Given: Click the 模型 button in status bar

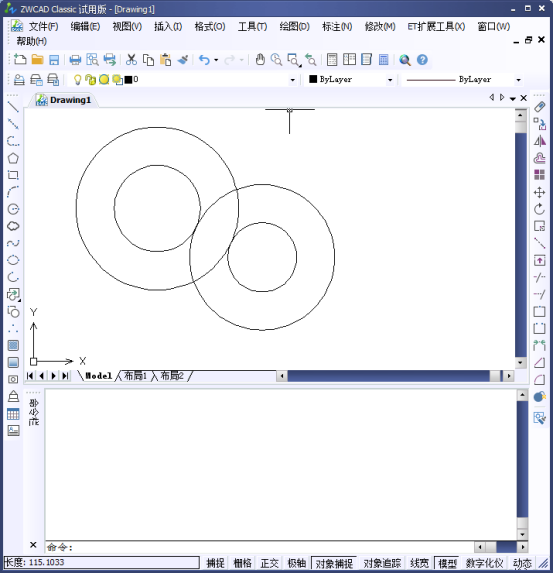Looking at the screenshot, I should pyautogui.click(x=447, y=563).
